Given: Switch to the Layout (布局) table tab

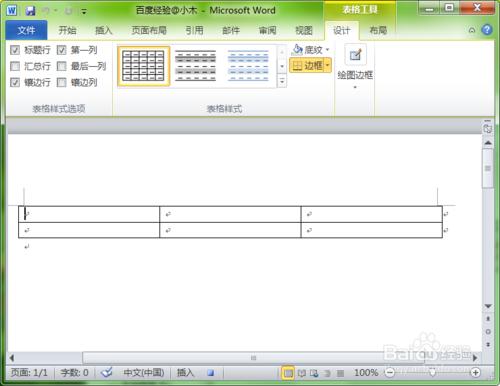Looking at the screenshot, I should coord(378,31).
